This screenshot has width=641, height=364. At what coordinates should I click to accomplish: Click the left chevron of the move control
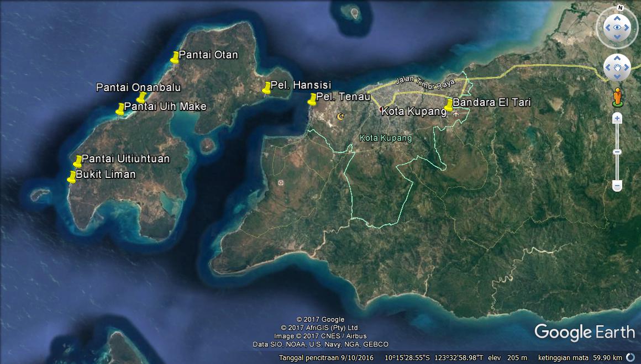click(x=607, y=67)
